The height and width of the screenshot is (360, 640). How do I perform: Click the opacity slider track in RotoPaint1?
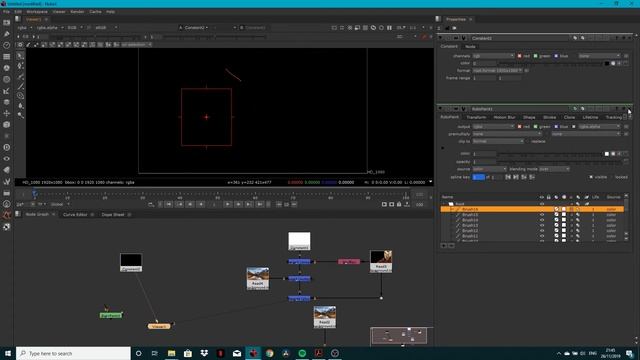tap(560, 162)
